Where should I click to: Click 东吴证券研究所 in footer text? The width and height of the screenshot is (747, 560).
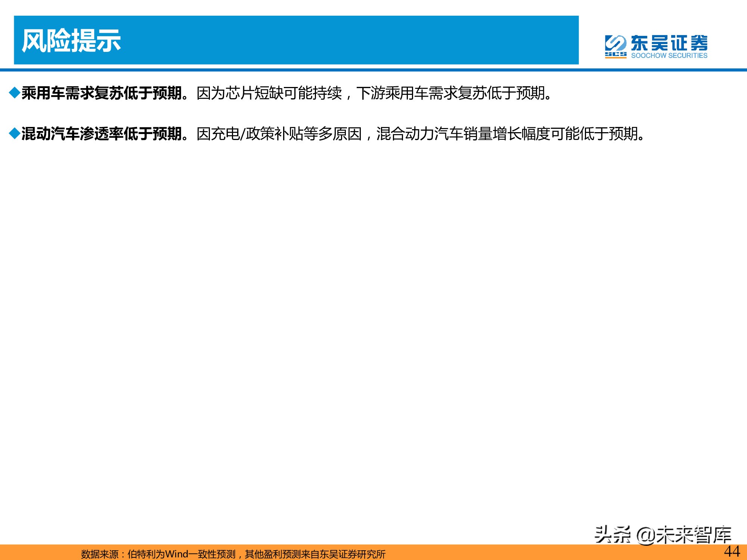click(x=352, y=554)
